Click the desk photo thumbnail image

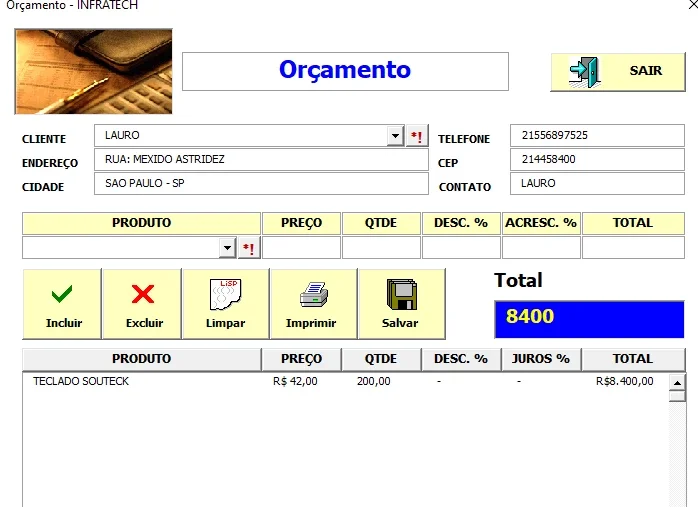coord(93,72)
